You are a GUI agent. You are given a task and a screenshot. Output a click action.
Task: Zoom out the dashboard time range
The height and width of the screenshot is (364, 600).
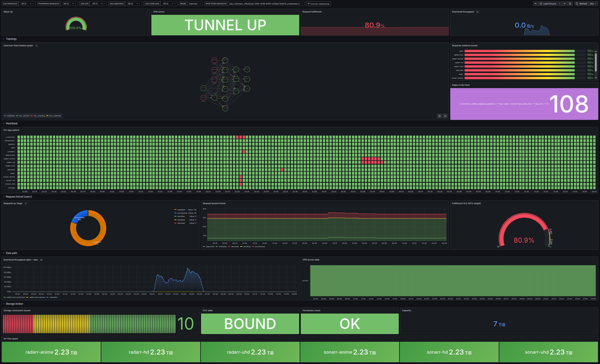click(x=570, y=4)
